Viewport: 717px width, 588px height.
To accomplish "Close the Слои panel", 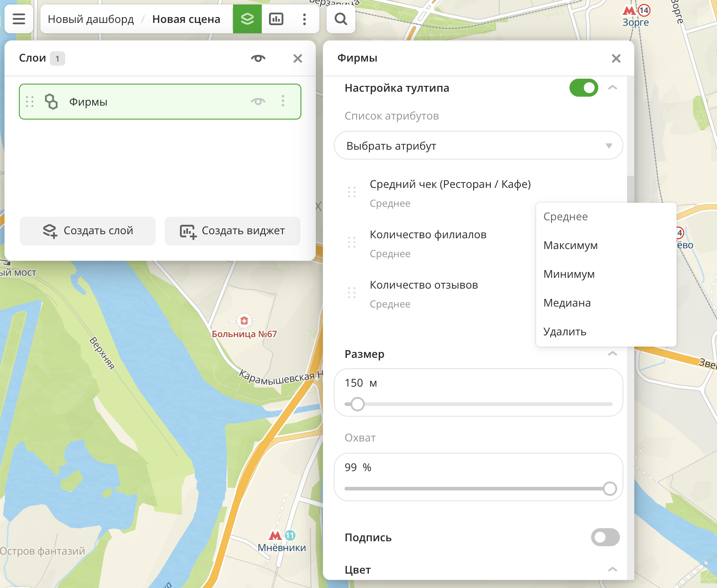I will click(x=297, y=58).
